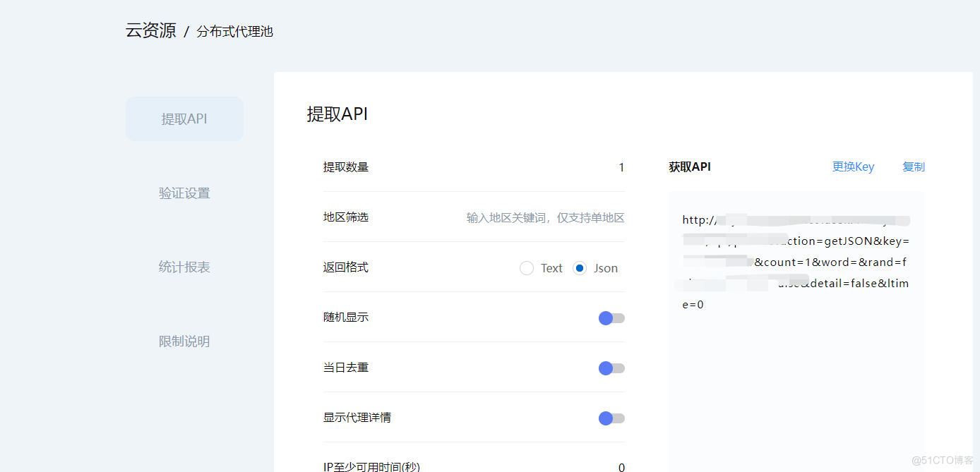Image resolution: width=980 pixels, height=472 pixels.
Task: Click the 提取API panel heading
Action: pos(337,114)
